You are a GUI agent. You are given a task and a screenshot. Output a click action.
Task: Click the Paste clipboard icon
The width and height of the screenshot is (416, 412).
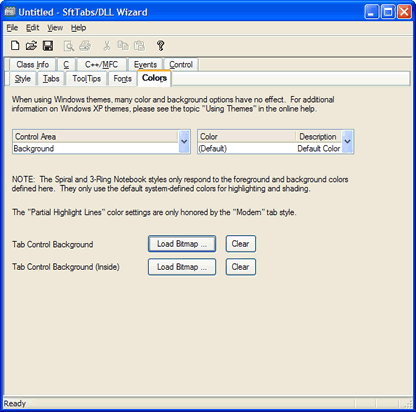[x=139, y=46]
